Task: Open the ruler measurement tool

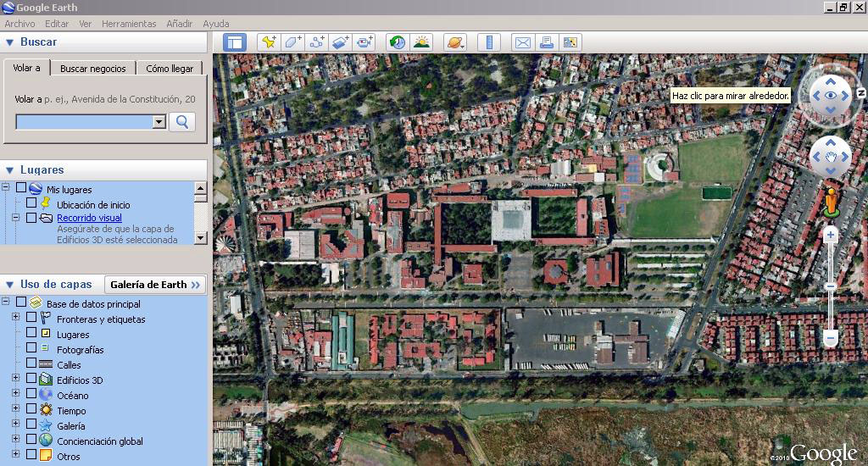Action: click(489, 42)
